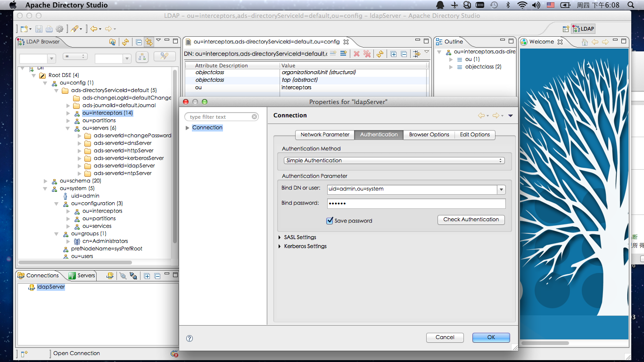
Task: Click the Bind password field
Action: tap(416, 204)
